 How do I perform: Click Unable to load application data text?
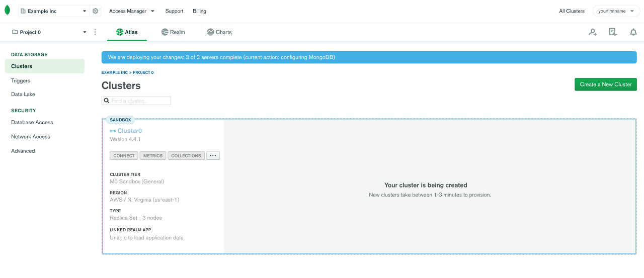pos(146,238)
